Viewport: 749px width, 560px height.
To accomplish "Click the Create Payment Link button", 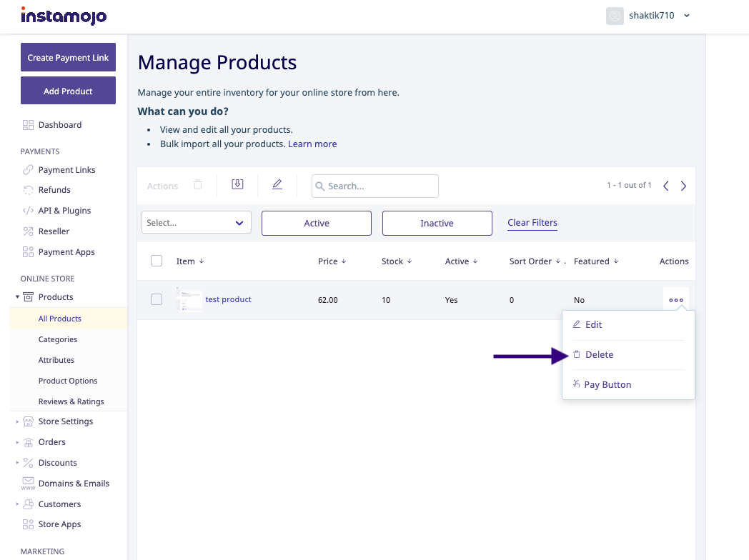I will coord(68,57).
